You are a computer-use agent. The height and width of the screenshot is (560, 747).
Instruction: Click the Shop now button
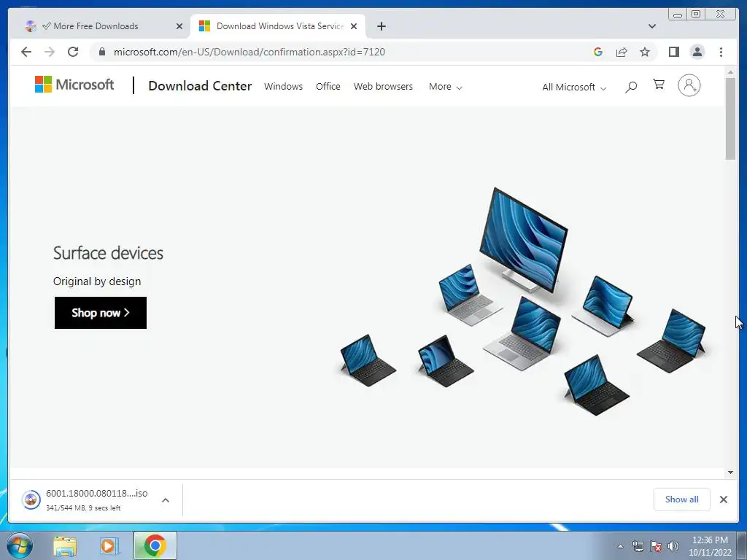pos(101,313)
